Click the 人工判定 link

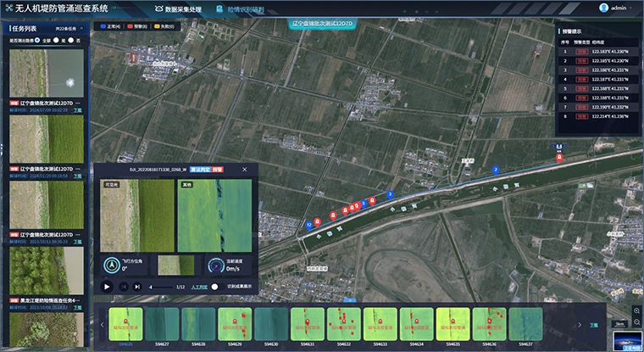coord(199,287)
